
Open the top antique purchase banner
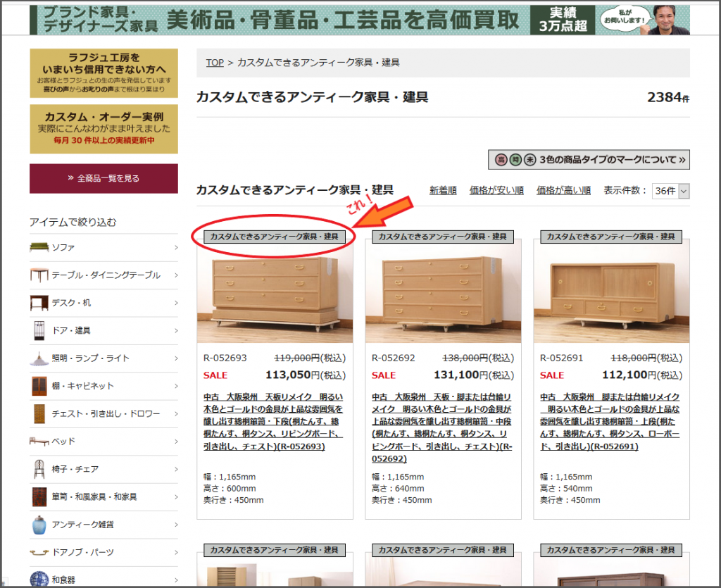pos(360,20)
